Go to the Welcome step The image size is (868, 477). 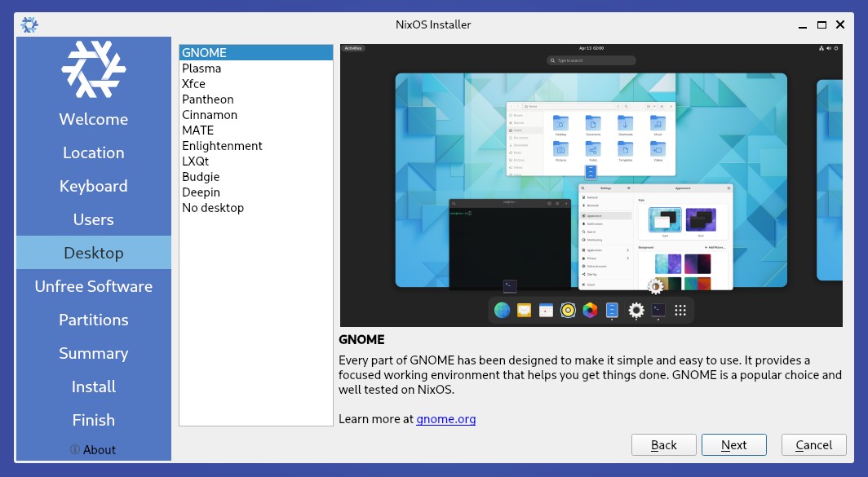(94, 119)
